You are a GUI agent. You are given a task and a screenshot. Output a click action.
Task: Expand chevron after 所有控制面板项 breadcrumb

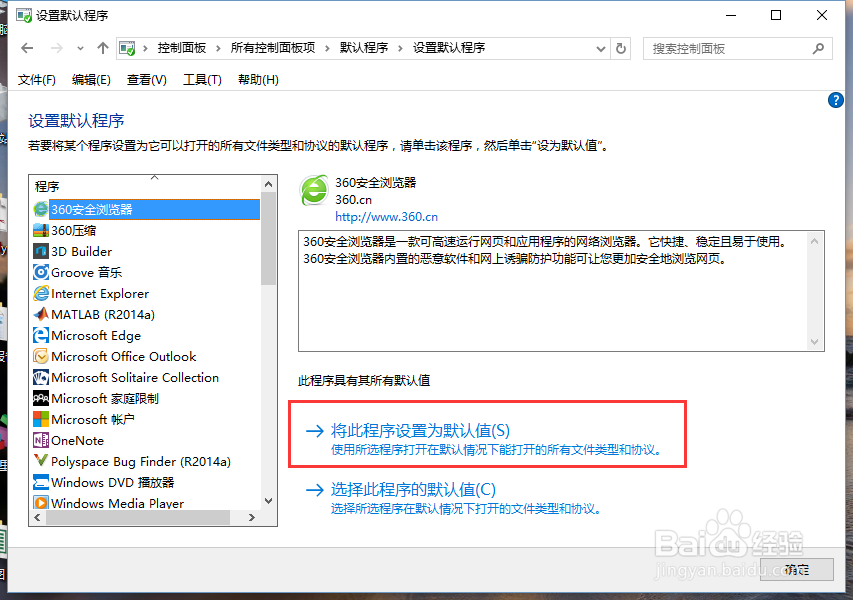327,48
